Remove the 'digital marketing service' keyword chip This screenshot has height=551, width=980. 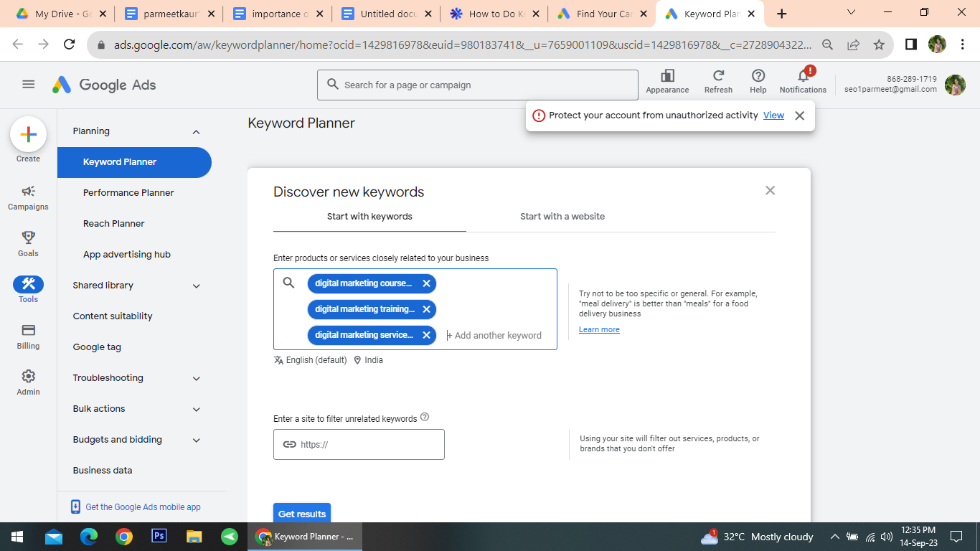click(x=426, y=335)
